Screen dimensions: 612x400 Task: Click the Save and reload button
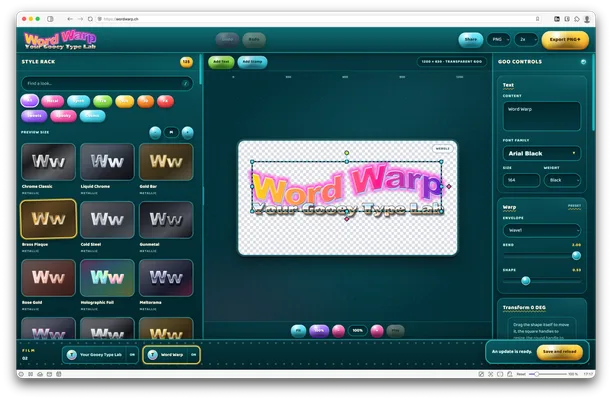pyautogui.click(x=559, y=352)
